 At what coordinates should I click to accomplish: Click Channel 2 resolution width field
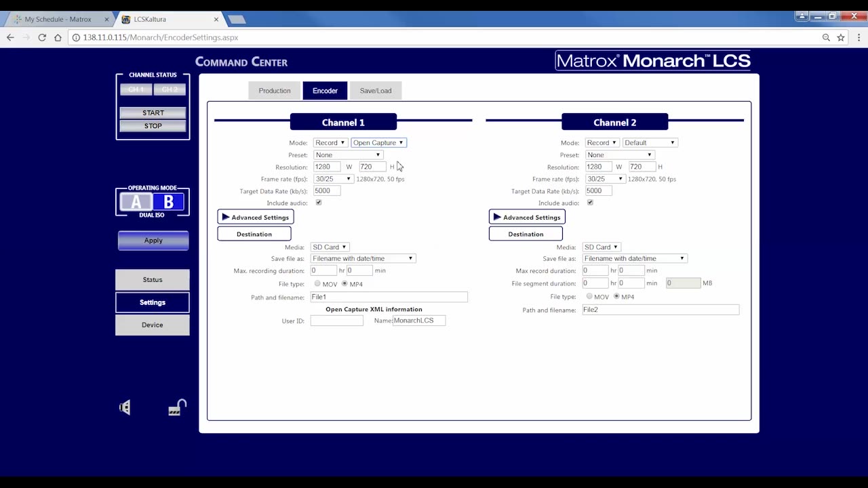[x=599, y=167]
